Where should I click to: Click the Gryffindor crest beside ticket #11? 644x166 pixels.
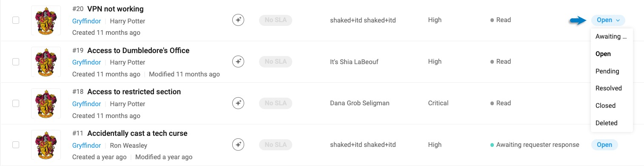pyautogui.click(x=46, y=145)
